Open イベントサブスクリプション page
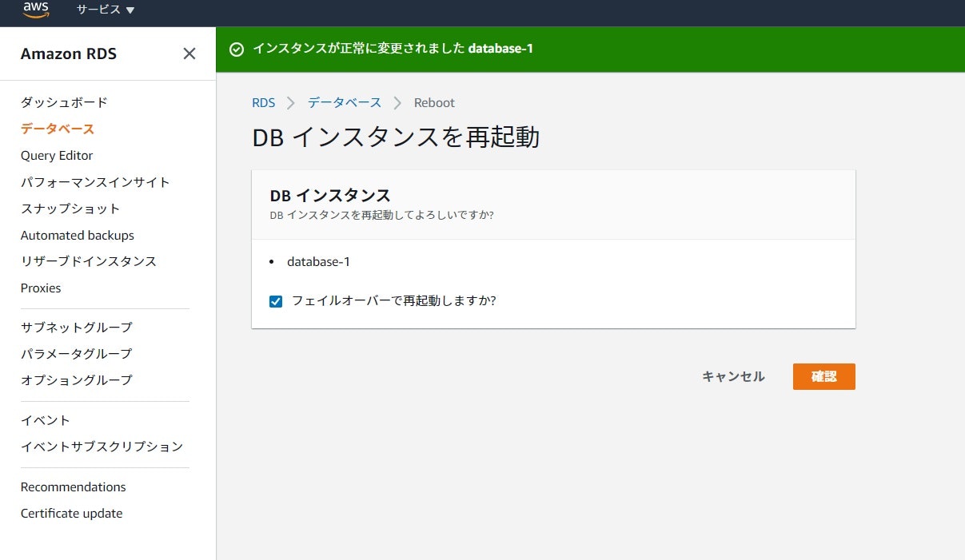This screenshot has height=560, width=965. 102,447
